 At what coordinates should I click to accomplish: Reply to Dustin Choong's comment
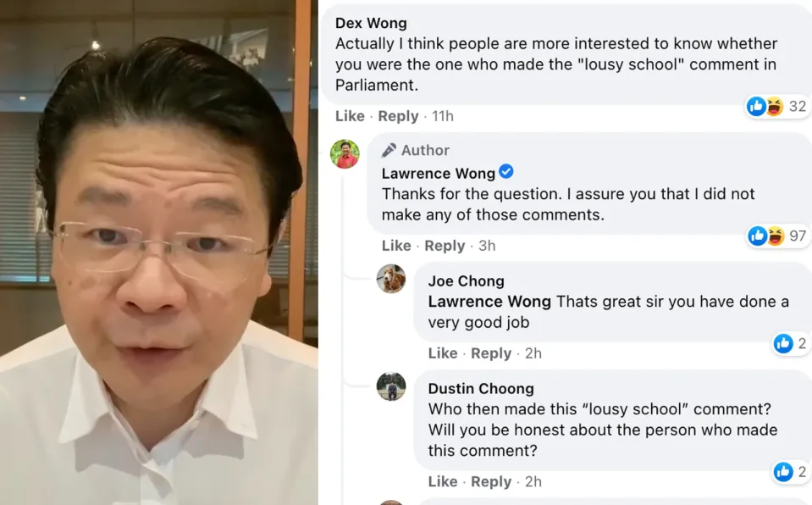491,482
